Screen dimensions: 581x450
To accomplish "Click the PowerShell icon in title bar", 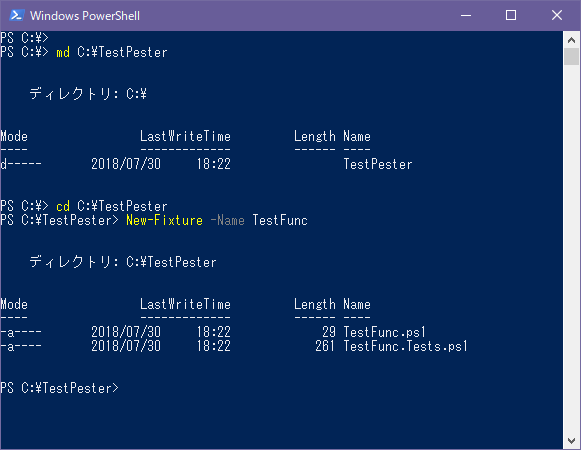I will point(17,16).
